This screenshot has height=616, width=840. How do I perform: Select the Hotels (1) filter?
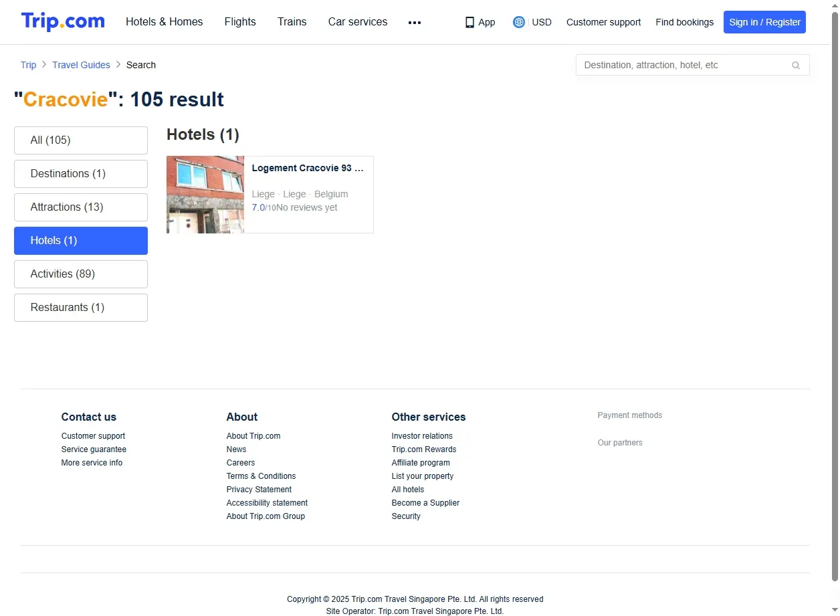81,241
